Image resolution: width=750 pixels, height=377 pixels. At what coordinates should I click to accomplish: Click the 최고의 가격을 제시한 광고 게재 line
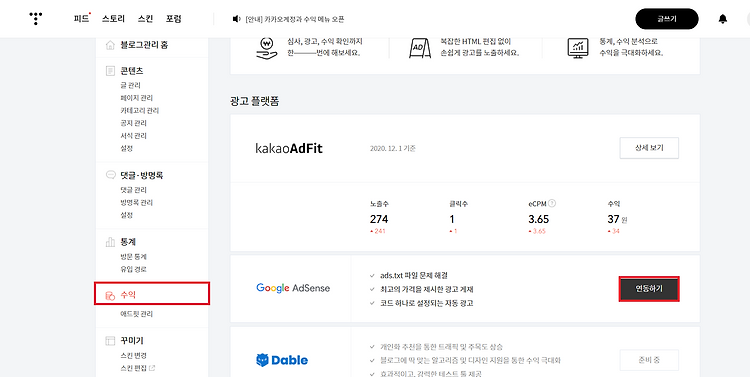click(427, 289)
